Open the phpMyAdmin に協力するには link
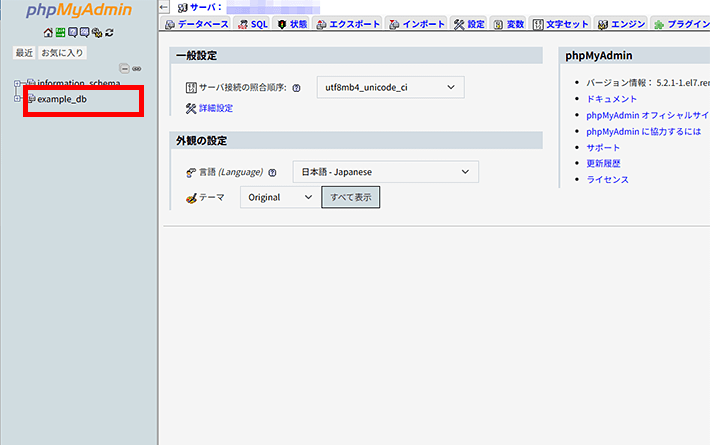 [x=643, y=132]
